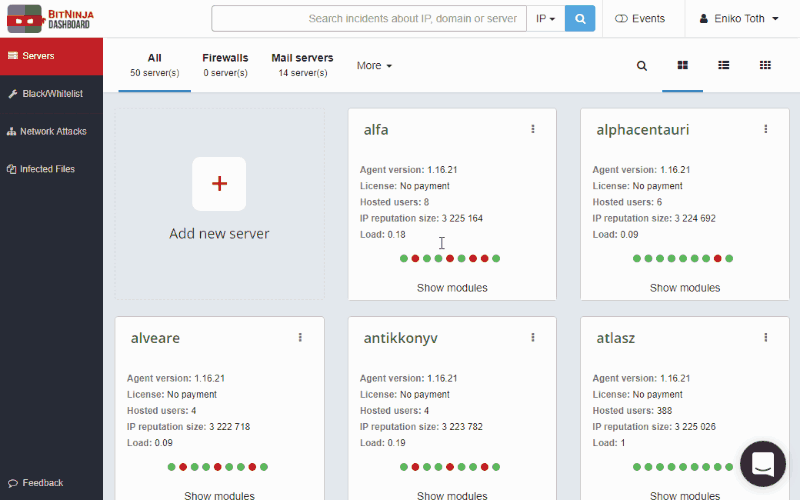Image resolution: width=800 pixels, height=500 pixels.
Task: Open three-dot menu on alveare card
Action: (x=300, y=338)
